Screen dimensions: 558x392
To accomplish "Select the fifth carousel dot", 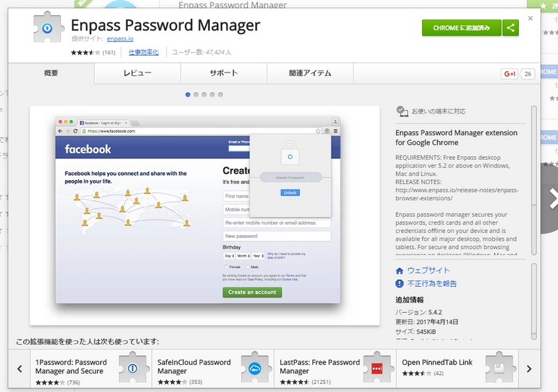I will (x=220, y=95).
